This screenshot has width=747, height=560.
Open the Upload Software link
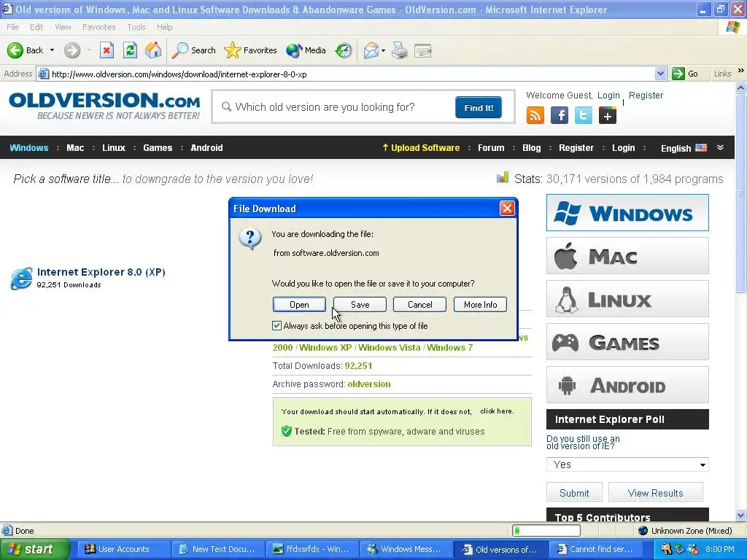(421, 147)
